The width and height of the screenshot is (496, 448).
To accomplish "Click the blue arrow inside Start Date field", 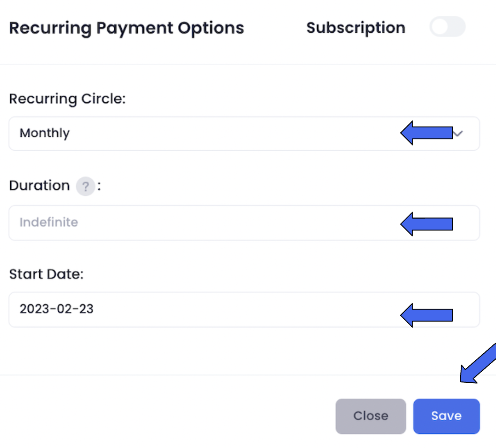I will pyautogui.click(x=426, y=315).
